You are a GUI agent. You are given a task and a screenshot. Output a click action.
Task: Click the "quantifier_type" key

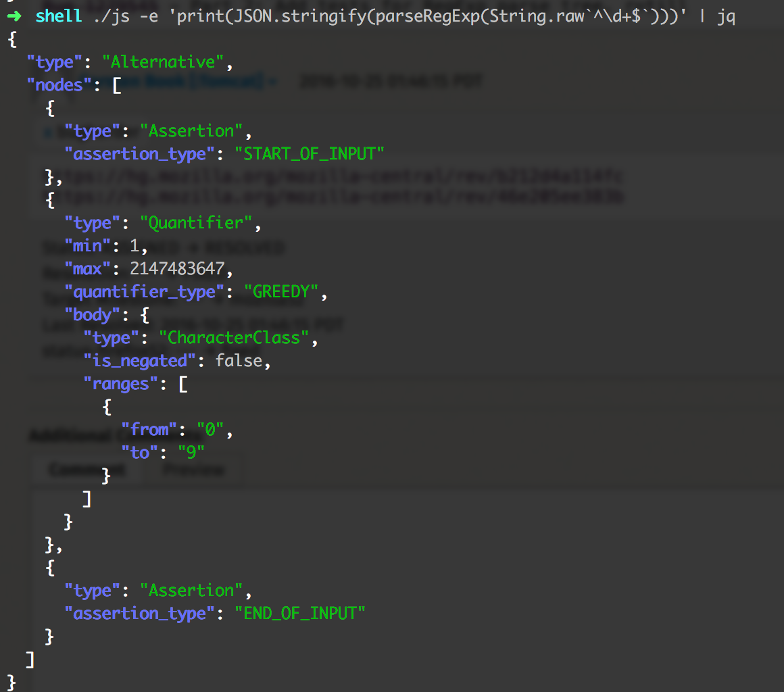tap(144, 293)
